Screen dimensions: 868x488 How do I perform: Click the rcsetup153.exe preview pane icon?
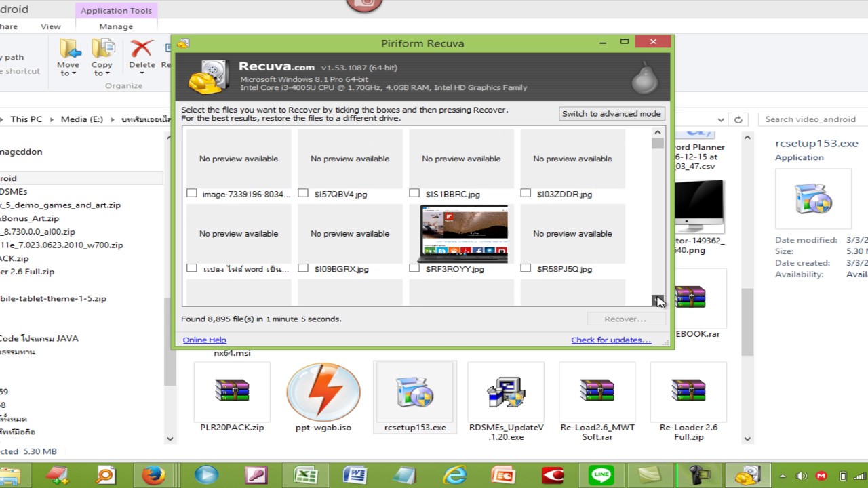812,199
